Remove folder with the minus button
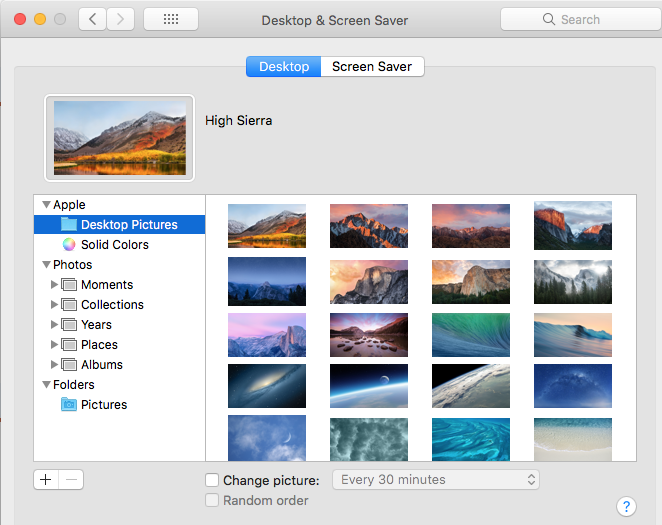This screenshot has height=525, width=662. 71,479
